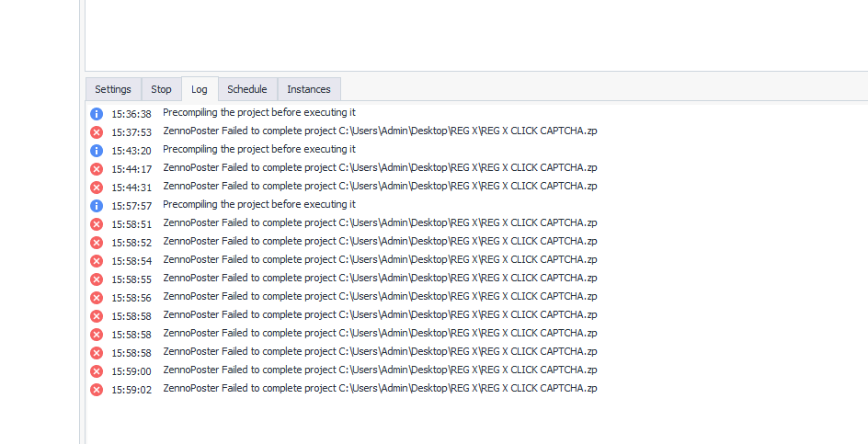868x444 pixels.
Task: Click Failed to complete message at 15:58:54
Action: coord(380,259)
